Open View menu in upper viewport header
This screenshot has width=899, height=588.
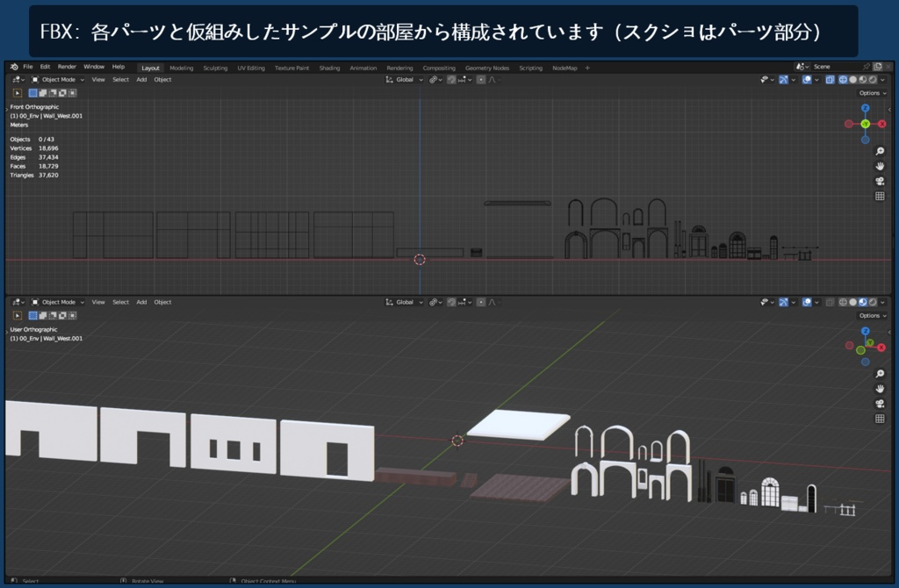(x=98, y=80)
